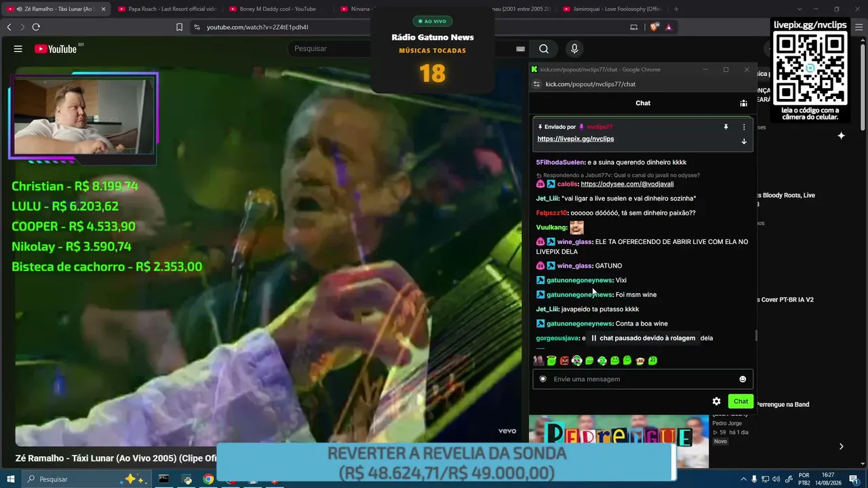Select the Zé Ramalho Táxi Lunar tab
This screenshot has width=868, height=488.
click(56, 9)
